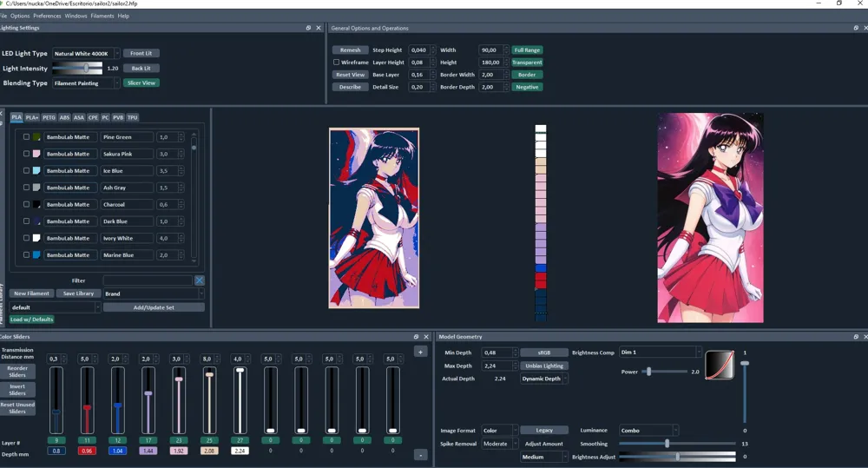The image size is (868, 468).
Task: Undock the General Options and Operations panel
Action: [856, 28]
